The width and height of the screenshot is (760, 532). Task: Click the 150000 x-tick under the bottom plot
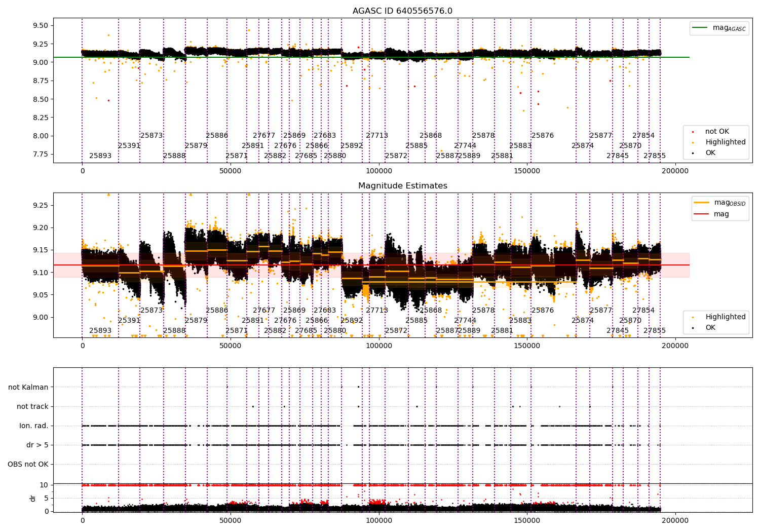tap(527, 521)
